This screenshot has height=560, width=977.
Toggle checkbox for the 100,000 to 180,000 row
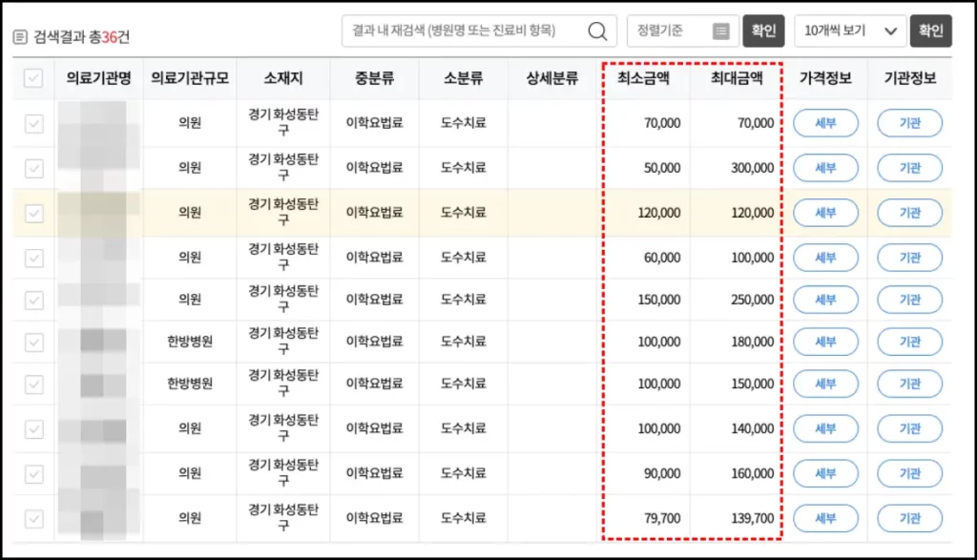pyautogui.click(x=33, y=342)
